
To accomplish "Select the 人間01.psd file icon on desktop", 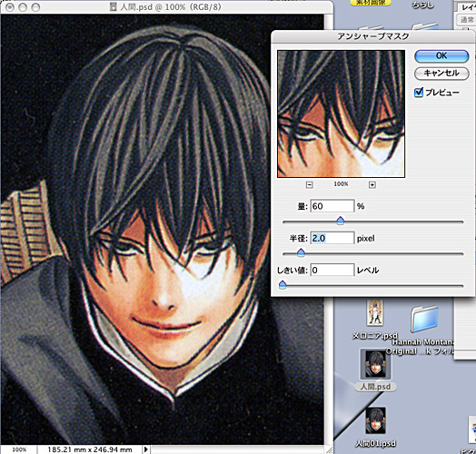I will click(x=375, y=420).
